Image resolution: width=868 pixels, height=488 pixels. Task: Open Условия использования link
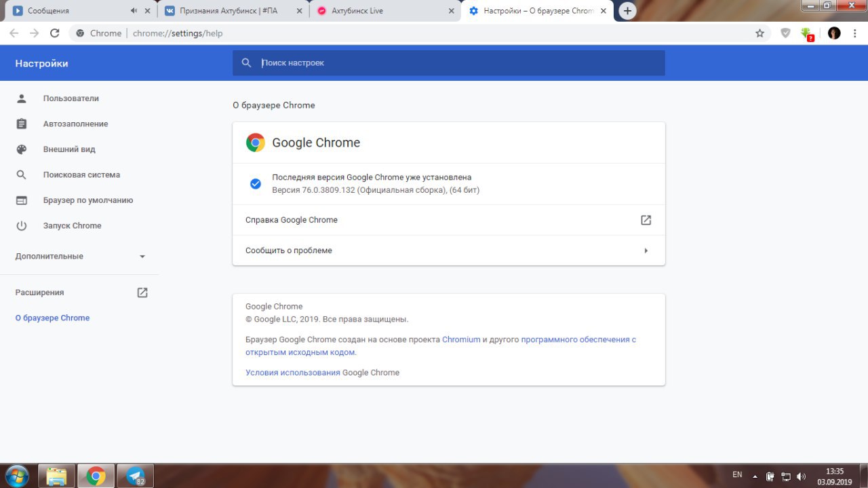coord(293,373)
